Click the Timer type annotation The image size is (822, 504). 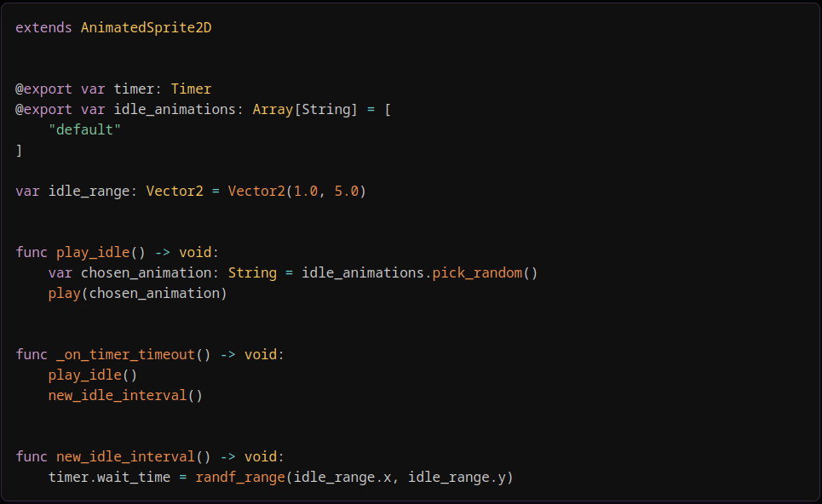coord(191,89)
